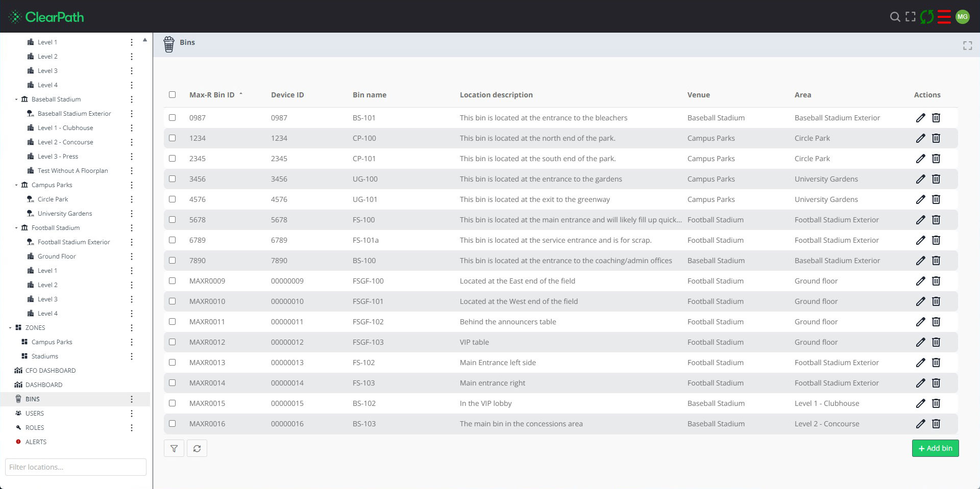
Task: Open options menu for Baseball Stadium
Action: click(x=132, y=99)
